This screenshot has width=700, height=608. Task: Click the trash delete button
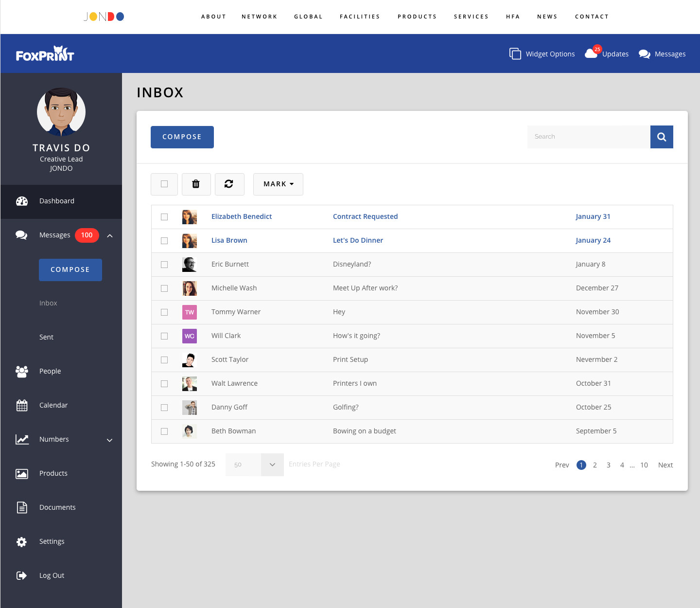(x=196, y=184)
